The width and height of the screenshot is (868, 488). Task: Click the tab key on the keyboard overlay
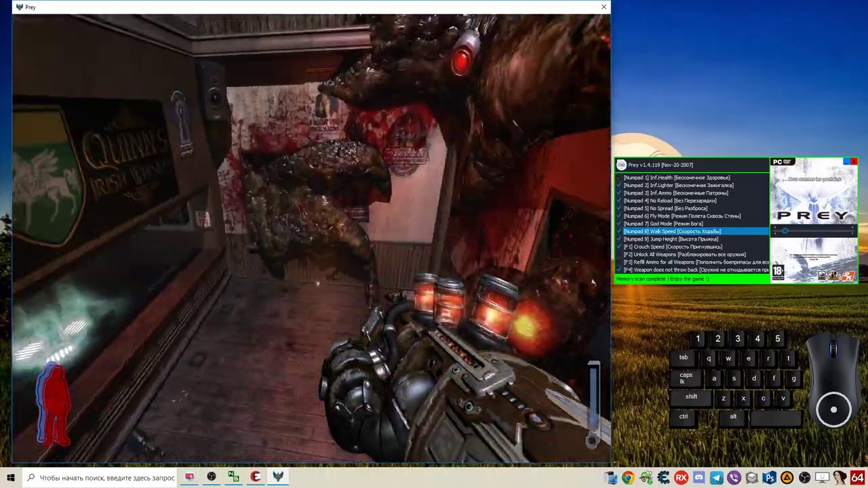(x=684, y=358)
